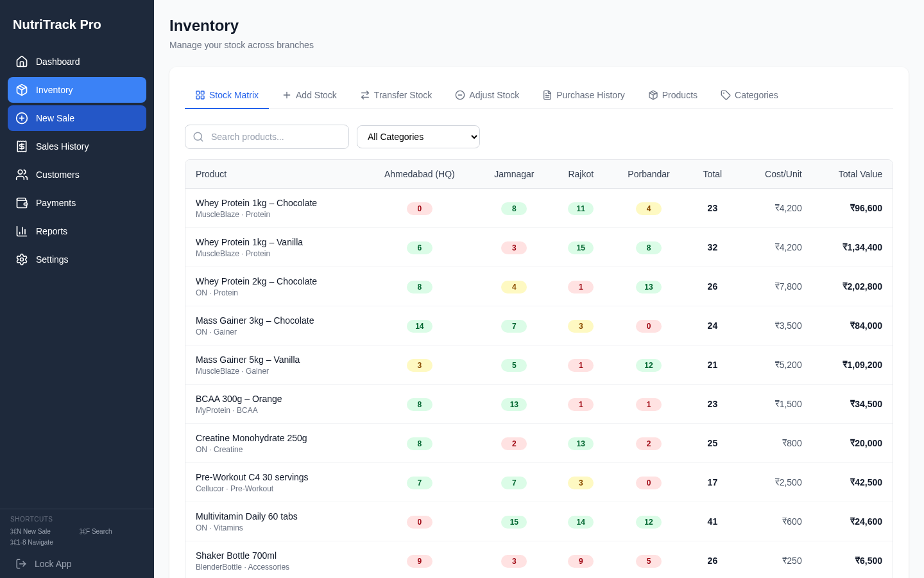This screenshot has width=924, height=578.
Task: Click total 41 for Multivitamin Daily
Action: pyautogui.click(x=712, y=521)
